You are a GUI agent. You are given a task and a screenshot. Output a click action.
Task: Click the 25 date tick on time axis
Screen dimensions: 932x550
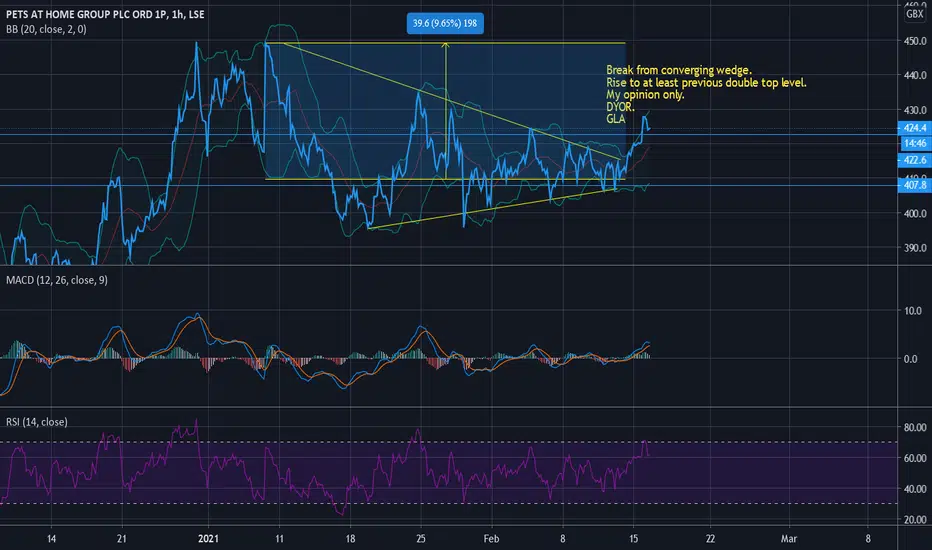click(x=421, y=539)
